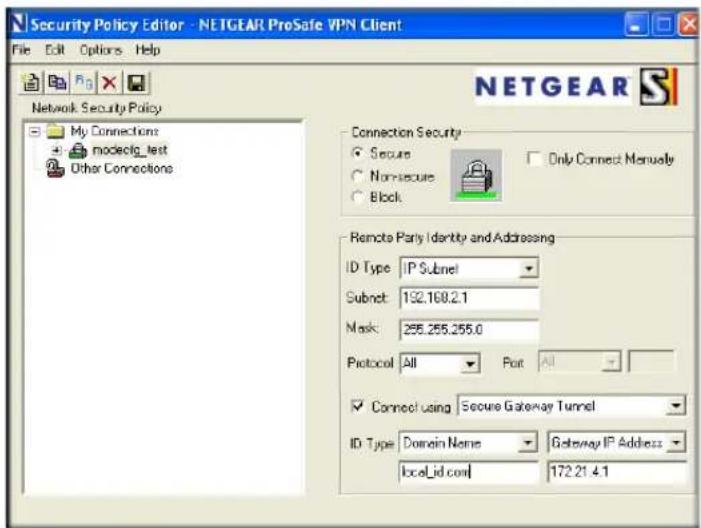701x528 pixels.
Task: Minimize the Security Policy Editor window
Action: [x=636, y=24]
